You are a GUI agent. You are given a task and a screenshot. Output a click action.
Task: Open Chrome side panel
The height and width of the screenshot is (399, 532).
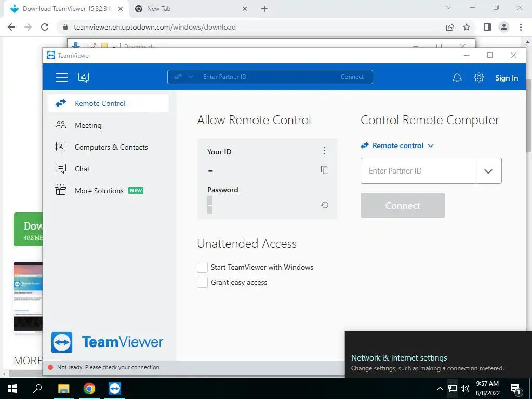[487, 27]
